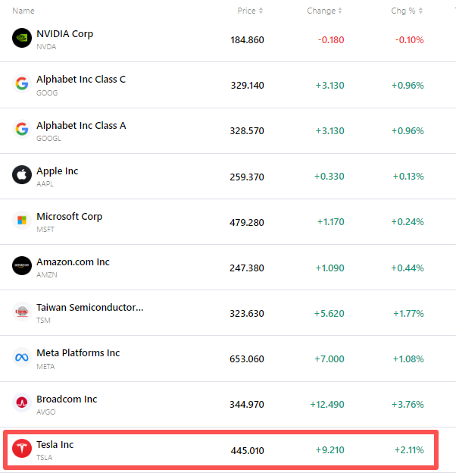
Task: Click Microsoft percent change +0.24%
Action: pyautogui.click(x=408, y=222)
